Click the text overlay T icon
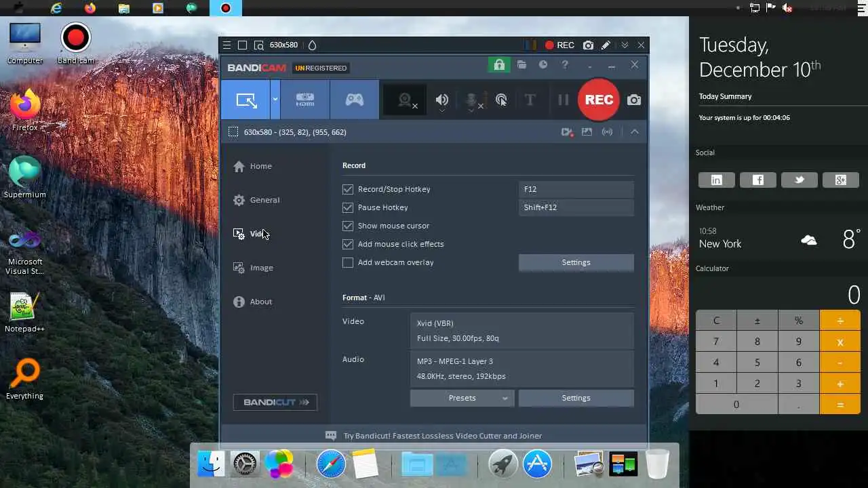Image resolution: width=868 pixels, height=488 pixels. click(530, 100)
